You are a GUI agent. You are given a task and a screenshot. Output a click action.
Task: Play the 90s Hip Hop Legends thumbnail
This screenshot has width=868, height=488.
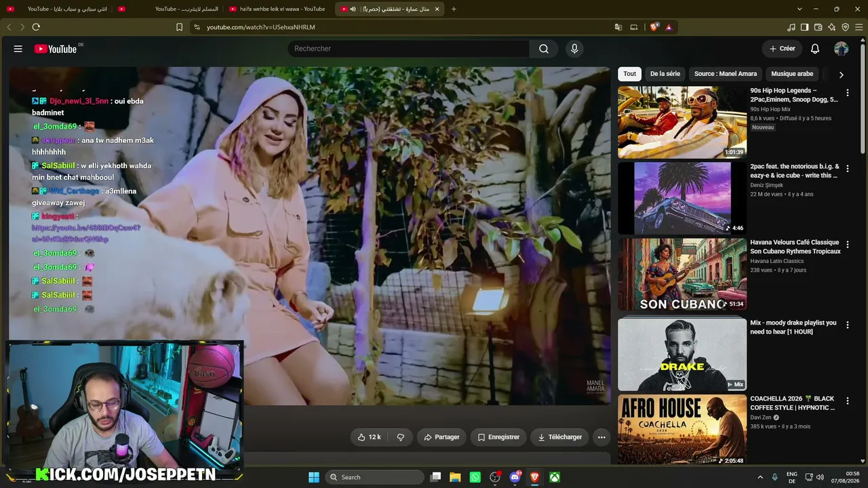[682, 122]
